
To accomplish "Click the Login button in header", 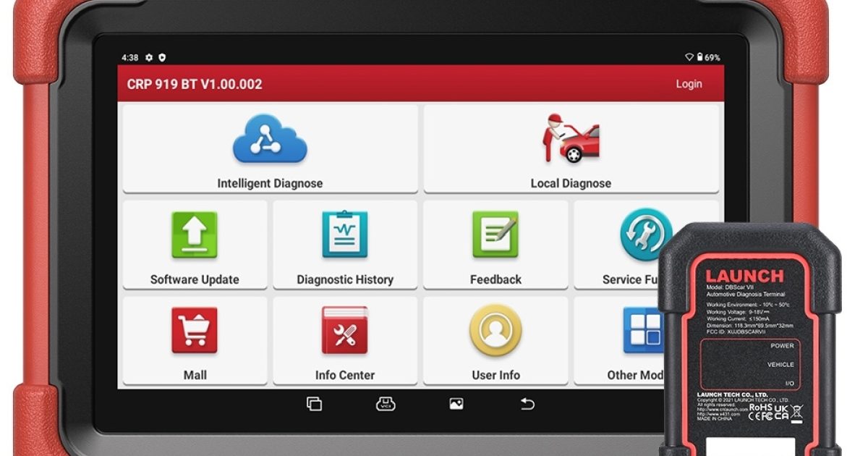I will point(689,84).
